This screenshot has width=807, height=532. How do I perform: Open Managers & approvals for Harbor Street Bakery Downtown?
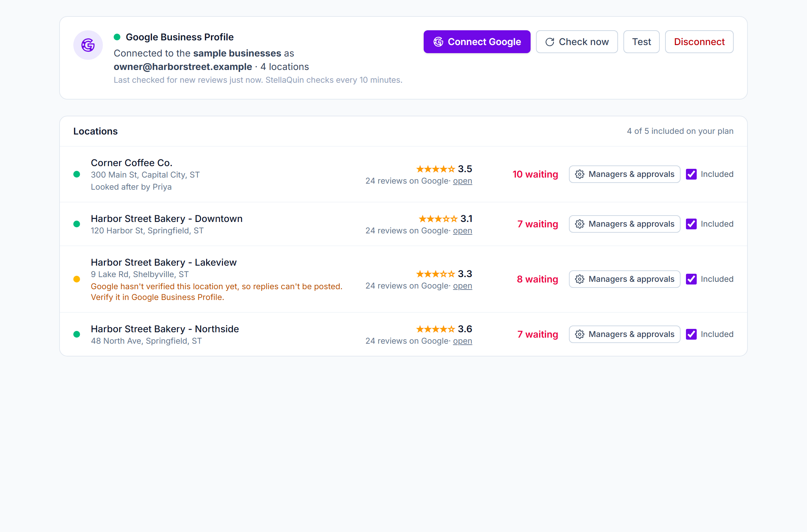(624, 224)
